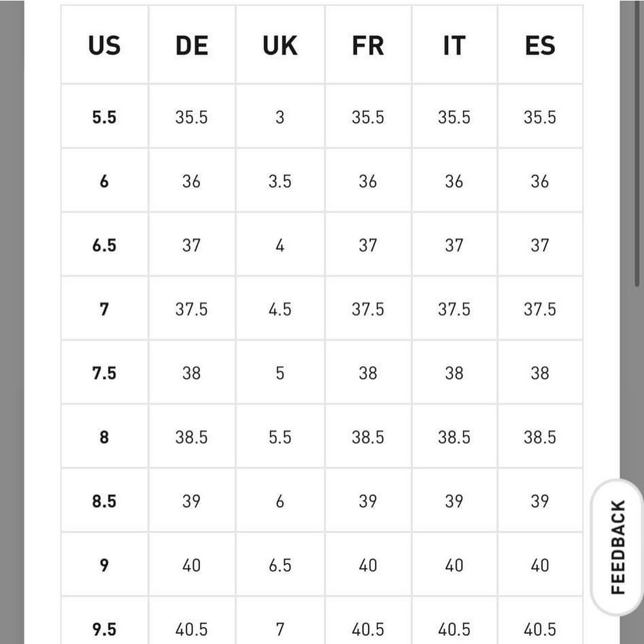The width and height of the screenshot is (644, 644).
Task: Click US size 5.5 row label
Action: (104, 118)
